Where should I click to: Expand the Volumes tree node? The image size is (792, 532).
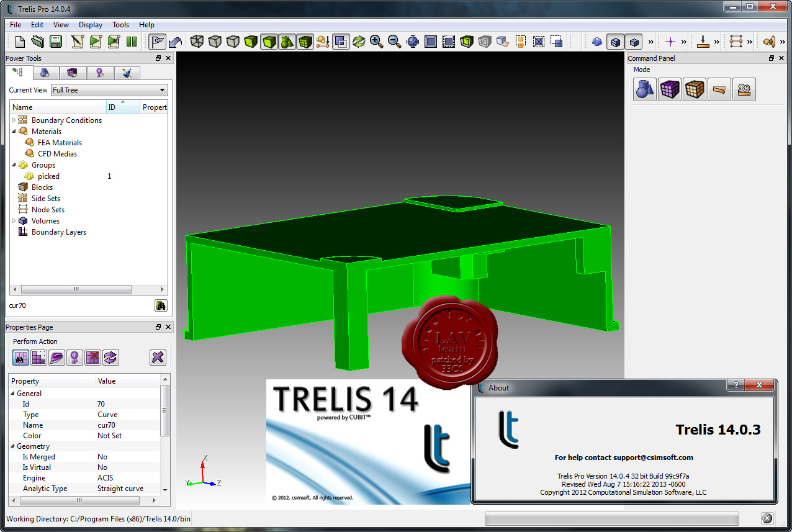tap(14, 220)
